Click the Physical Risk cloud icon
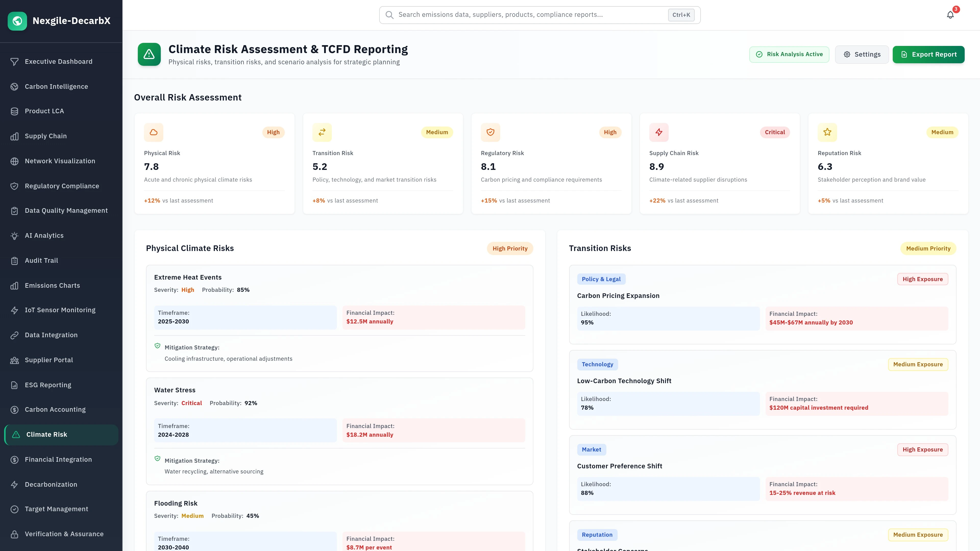The image size is (980, 551). [153, 132]
